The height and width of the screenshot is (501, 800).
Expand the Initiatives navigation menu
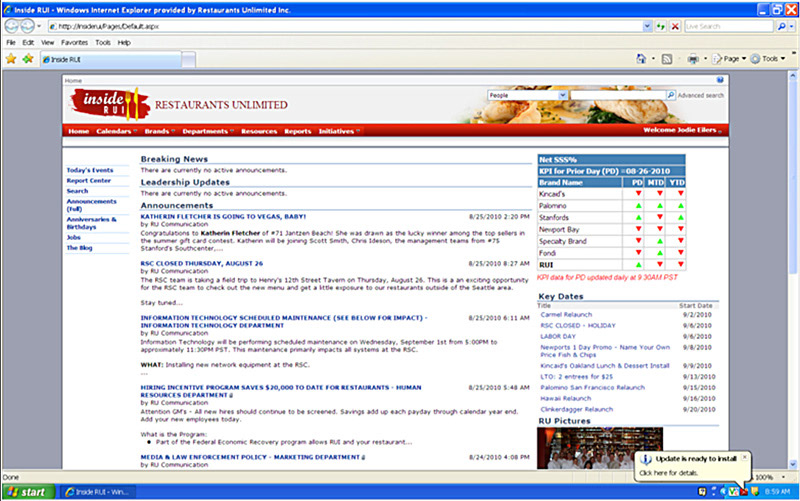[339, 131]
